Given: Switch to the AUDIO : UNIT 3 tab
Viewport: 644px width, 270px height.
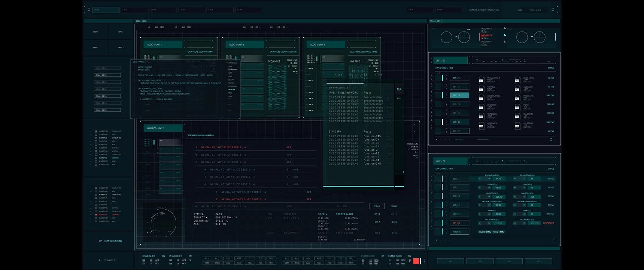Looking at the screenshot, I should 326,45.
